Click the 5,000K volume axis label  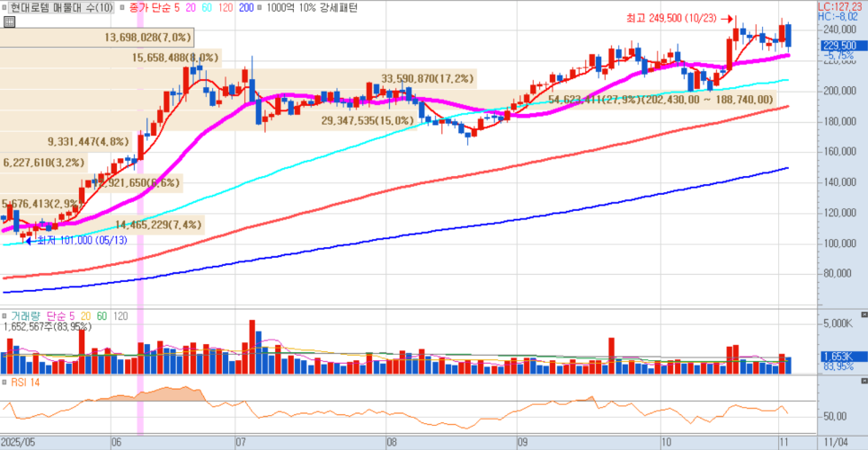click(x=837, y=323)
